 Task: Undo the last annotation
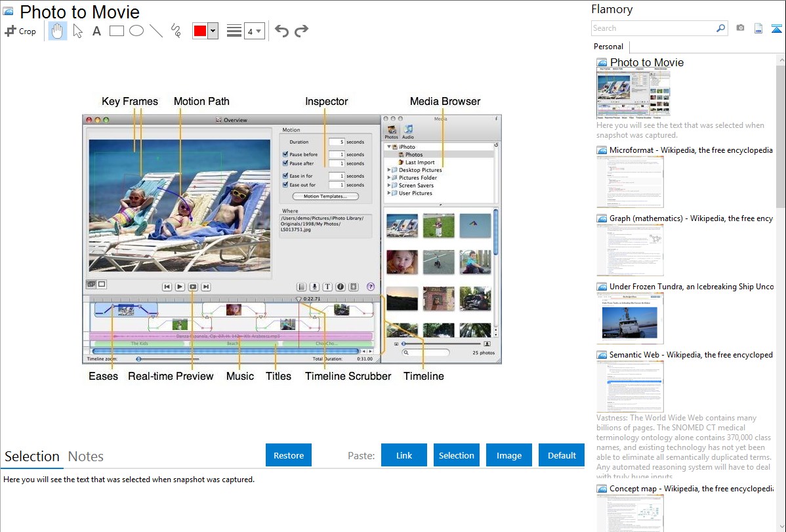281,31
